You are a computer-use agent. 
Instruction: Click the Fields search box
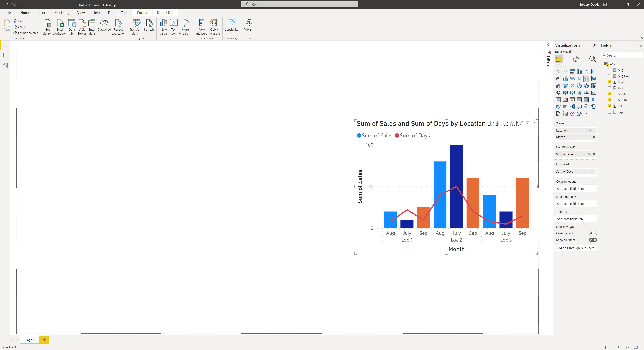[621, 55]
